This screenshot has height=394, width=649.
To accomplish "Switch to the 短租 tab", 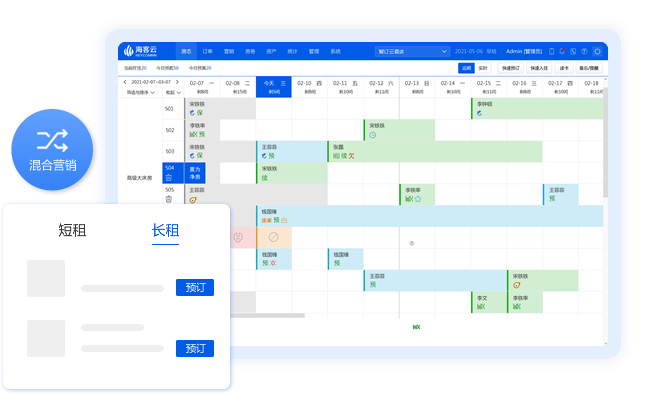I will [x=72, y=231].
